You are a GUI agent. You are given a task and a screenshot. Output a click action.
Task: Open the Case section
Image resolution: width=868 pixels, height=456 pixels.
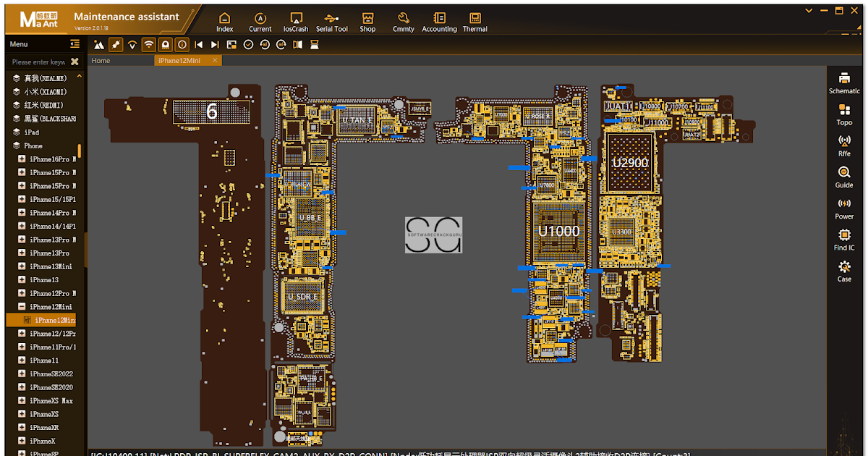click(x=844, y=271)
